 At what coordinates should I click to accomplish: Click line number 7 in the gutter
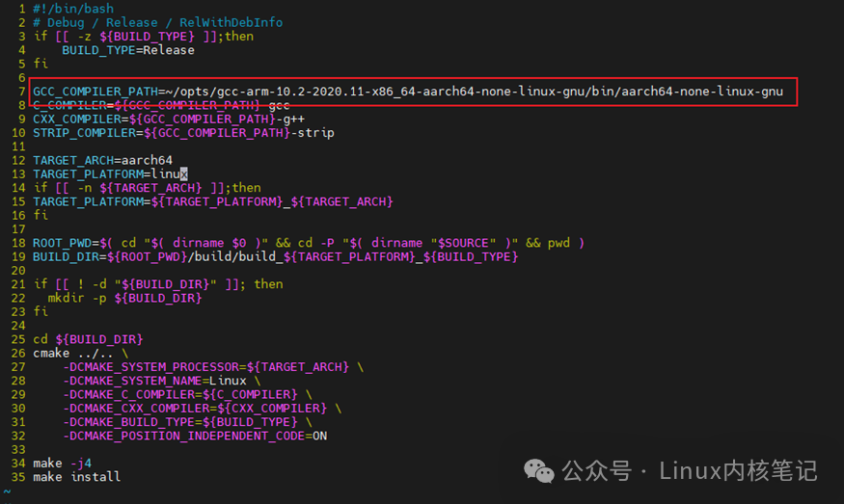pos(21,92)
